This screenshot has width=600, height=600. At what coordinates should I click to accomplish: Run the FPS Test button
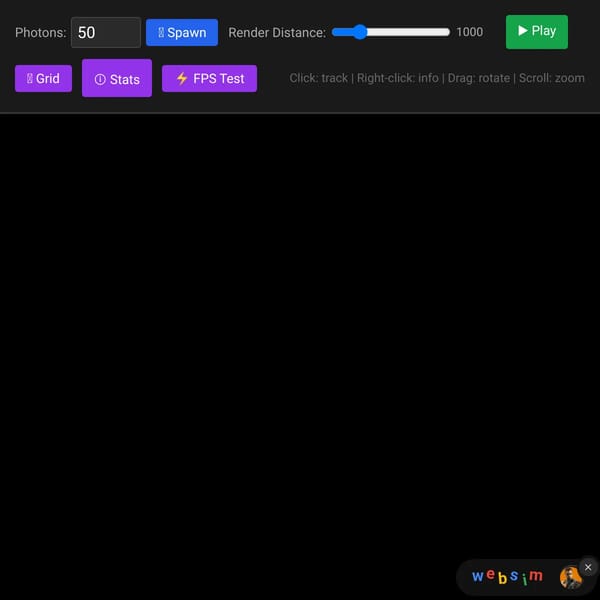pos(209,78)
